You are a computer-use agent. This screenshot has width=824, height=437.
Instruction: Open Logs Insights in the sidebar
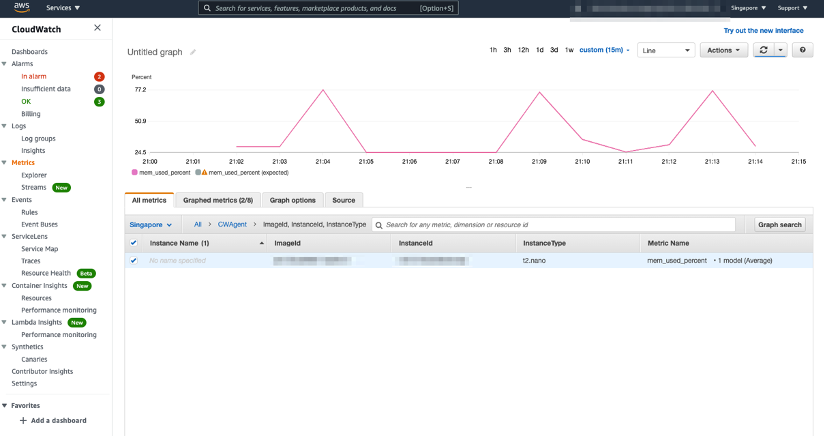click(x=33, y=151)
